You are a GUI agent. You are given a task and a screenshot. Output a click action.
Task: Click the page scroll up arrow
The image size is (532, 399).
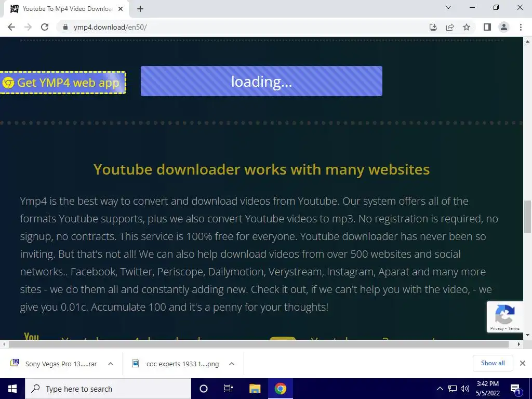tap(528, 42)
